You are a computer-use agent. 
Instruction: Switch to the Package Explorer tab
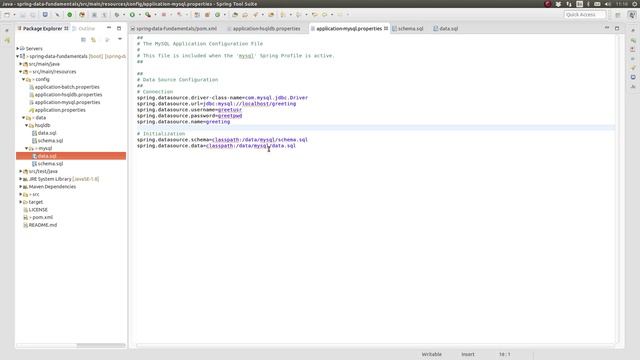coord(43,29)
